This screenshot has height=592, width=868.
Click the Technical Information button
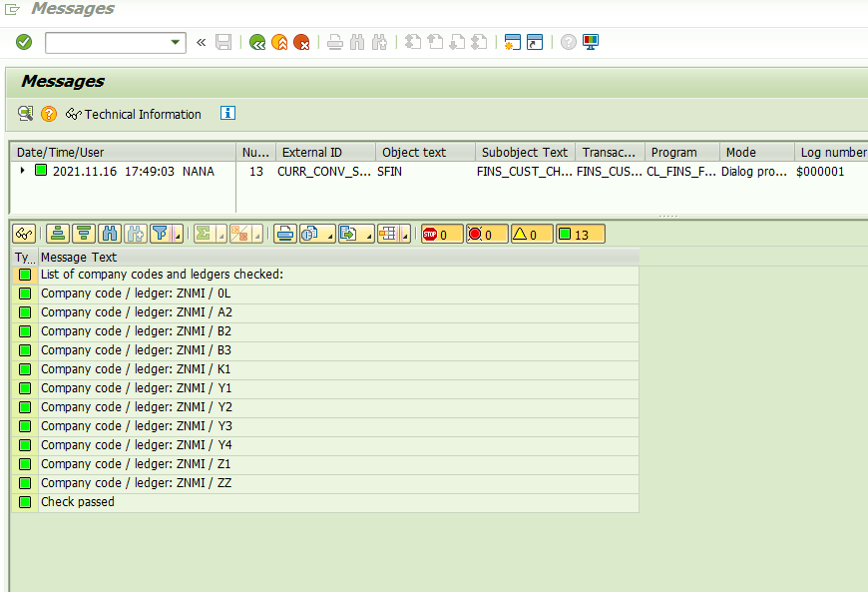coord(134,114)
